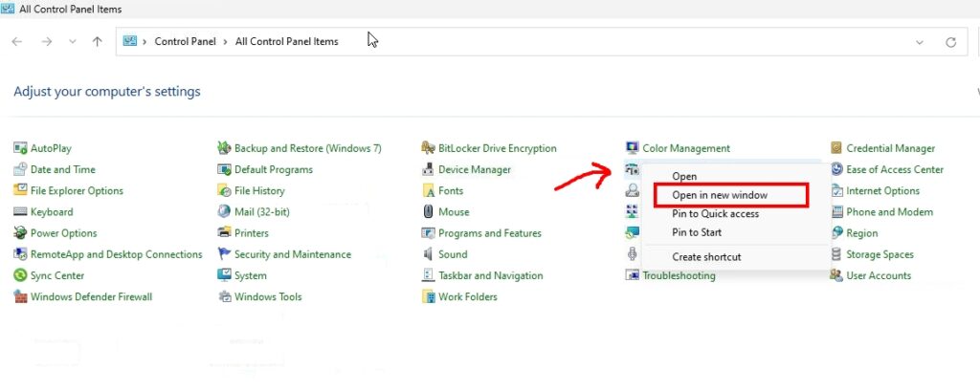Open the Programs and Features icon
Image resolution: width=980 pixels, height=392 pixels.
[428, 233]
